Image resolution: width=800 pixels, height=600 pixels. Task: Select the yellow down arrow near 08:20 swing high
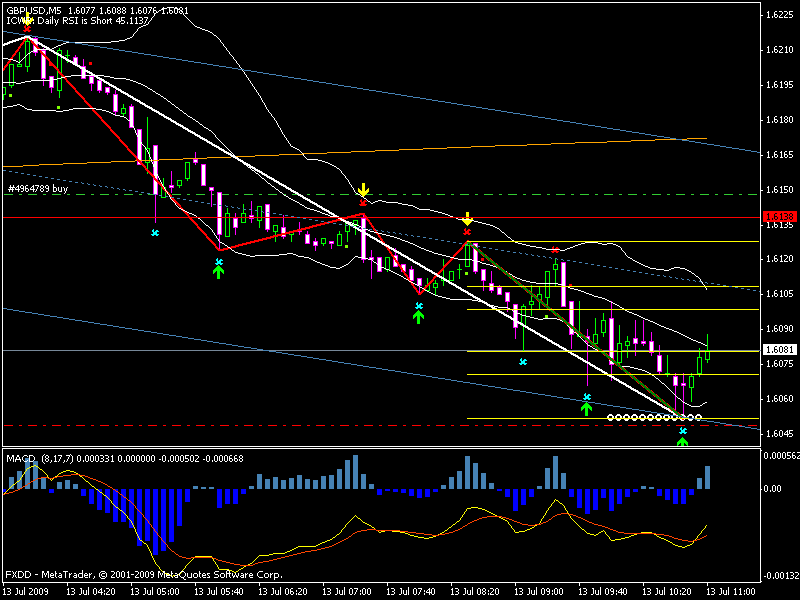coord(467,219)
